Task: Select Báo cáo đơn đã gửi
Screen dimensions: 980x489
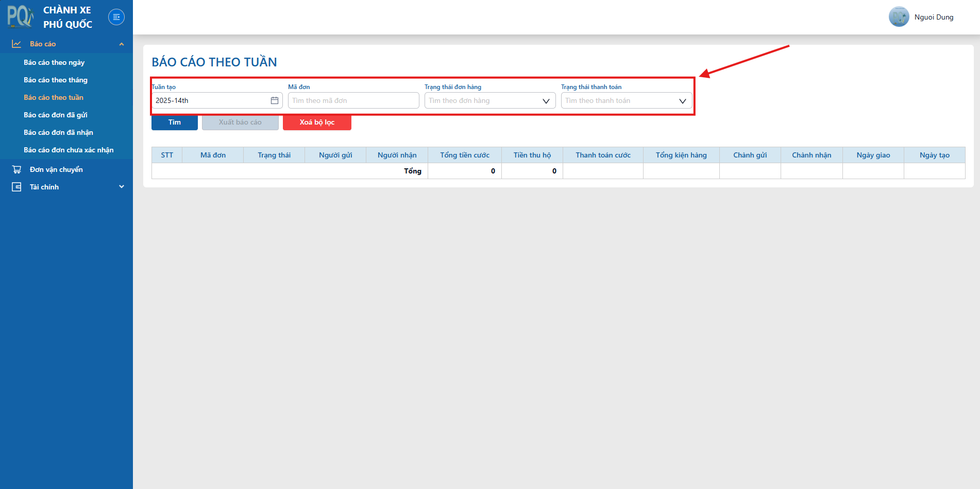Action: pos(56,115)
